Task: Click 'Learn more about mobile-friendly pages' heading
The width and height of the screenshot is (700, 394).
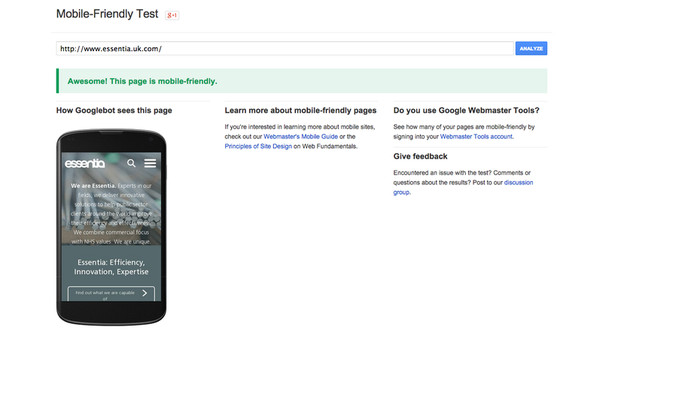Action: click(x=300, y=110)
